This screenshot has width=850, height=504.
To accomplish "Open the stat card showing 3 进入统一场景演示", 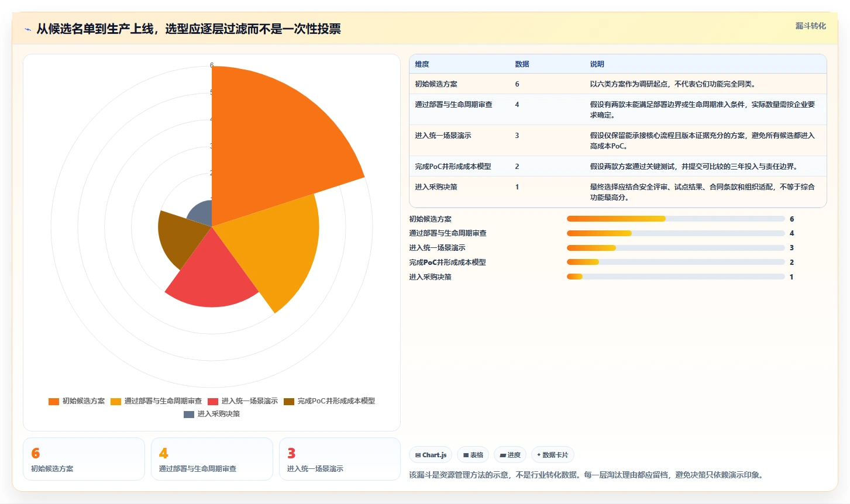I will tap(340, 459).
